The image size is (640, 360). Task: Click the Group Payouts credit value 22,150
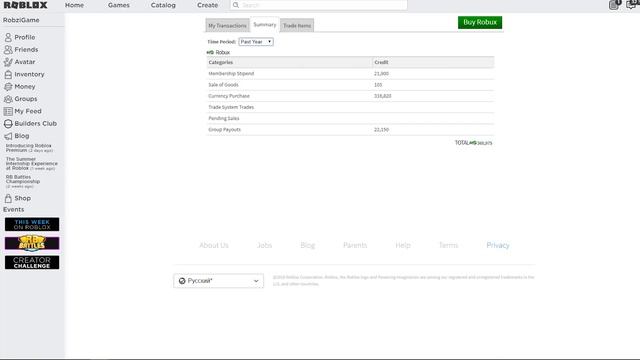[381, 129]
